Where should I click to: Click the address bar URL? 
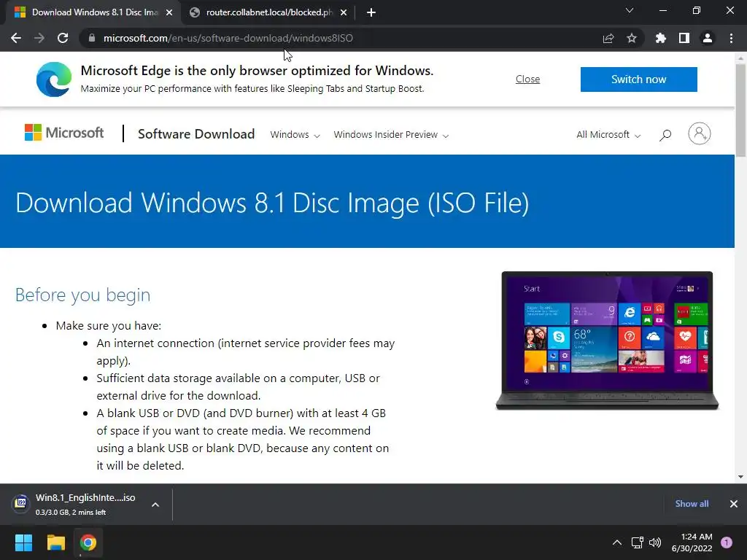pos(228,38)
